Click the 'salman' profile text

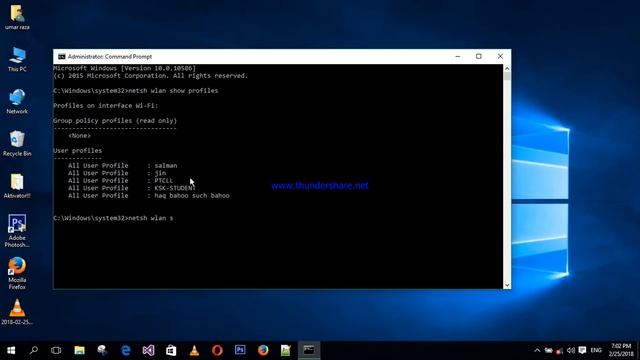(x=166, y=165)
